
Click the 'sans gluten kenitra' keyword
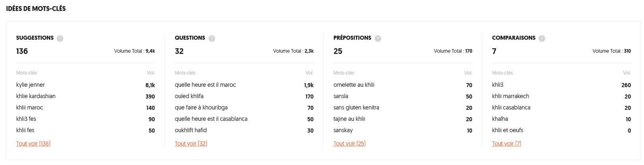pos(356,107)
